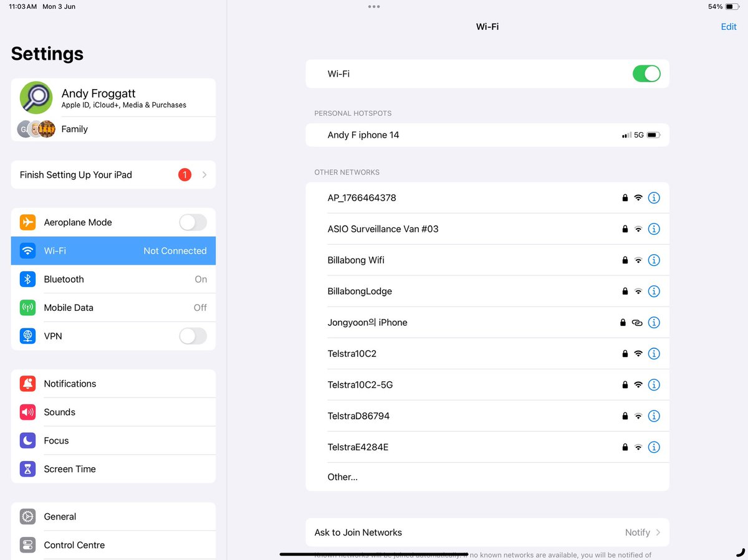The width and height of the screenshot is (748, 560).
Task: Click the VPN globe icon
Action: [27, 336]
